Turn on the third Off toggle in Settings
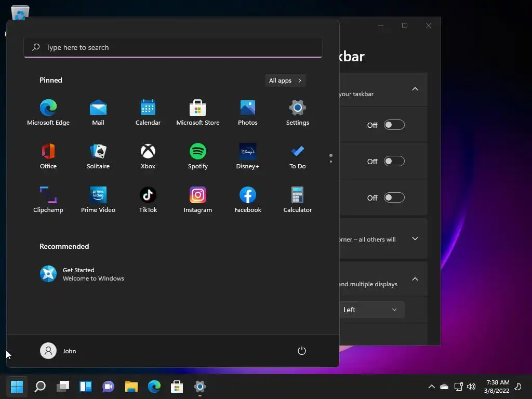 coord(394,197)
